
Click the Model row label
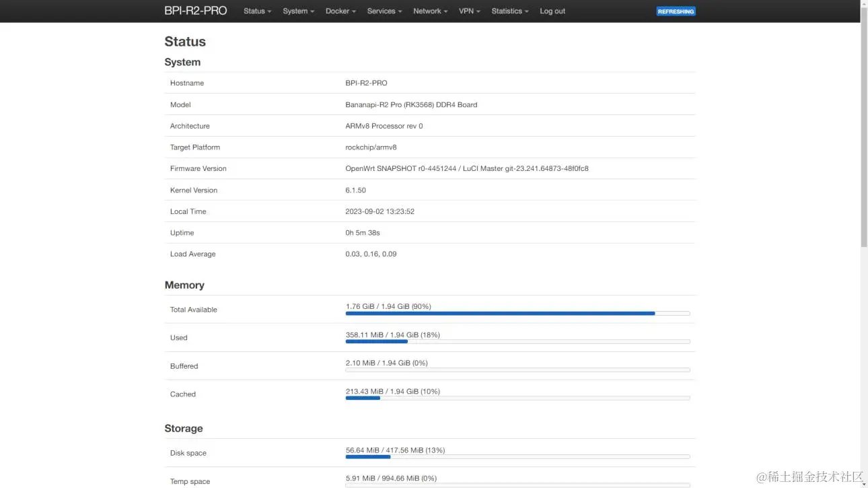pos(180,105)
